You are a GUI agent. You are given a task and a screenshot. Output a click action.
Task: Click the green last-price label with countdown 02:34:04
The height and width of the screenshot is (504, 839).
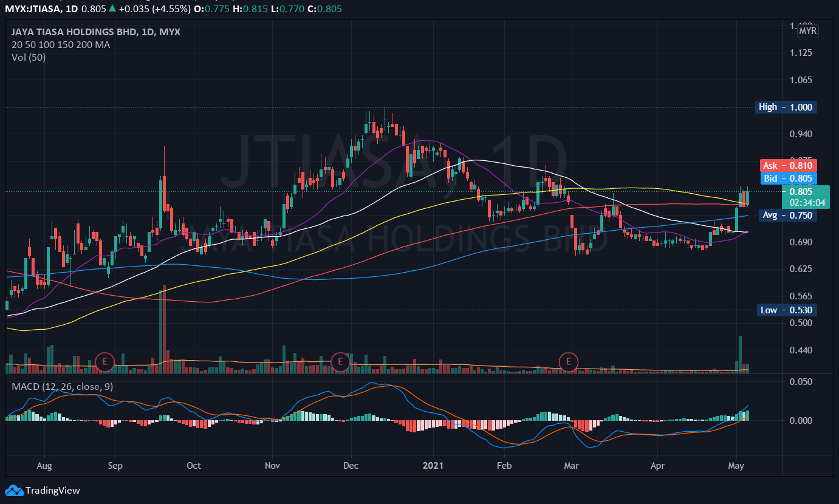pos(806,197)
